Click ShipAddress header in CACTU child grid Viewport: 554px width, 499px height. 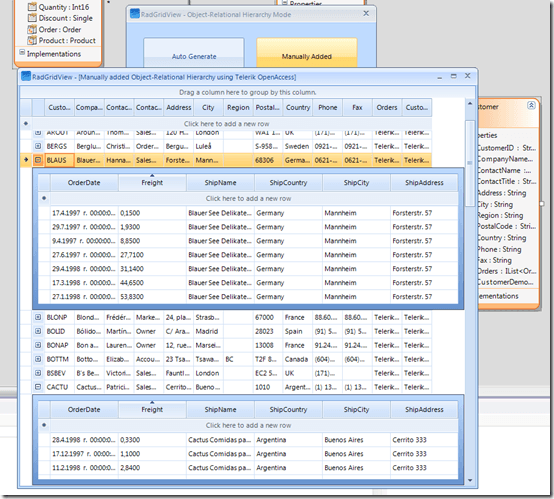pos(424,410)
